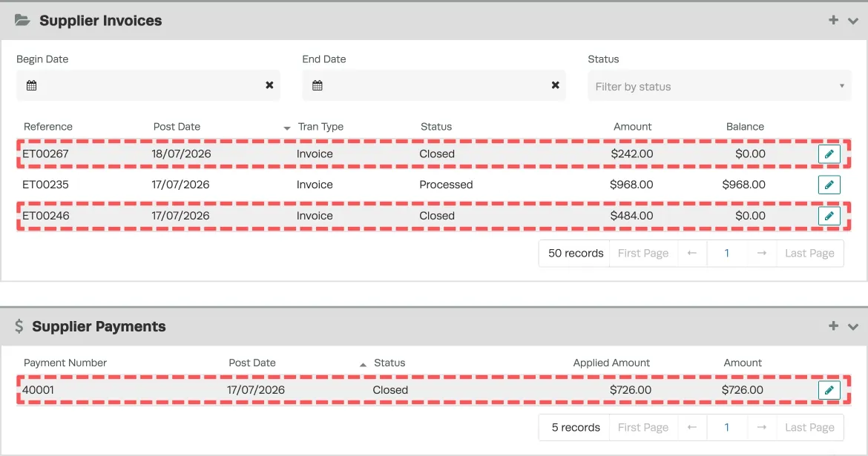Image resolution: width=868 pixels, height=456 pixels.
Task: Go to First Page of invoices
Action: pyautogui.click(x=643, y=254)
